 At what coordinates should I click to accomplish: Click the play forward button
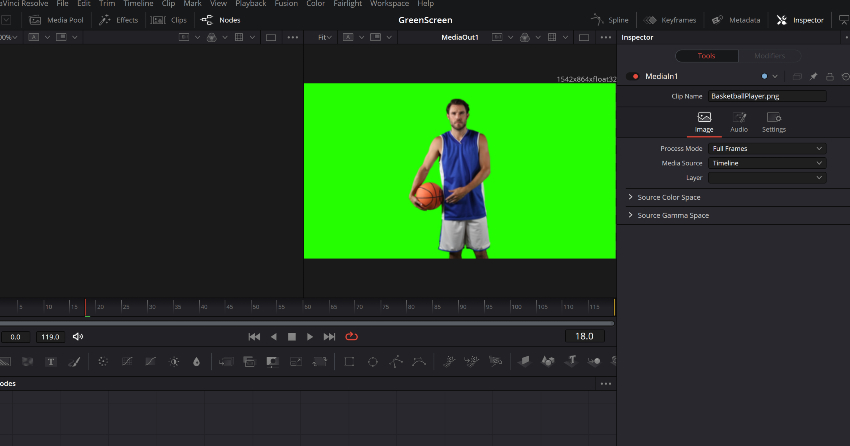coord(310,337)
